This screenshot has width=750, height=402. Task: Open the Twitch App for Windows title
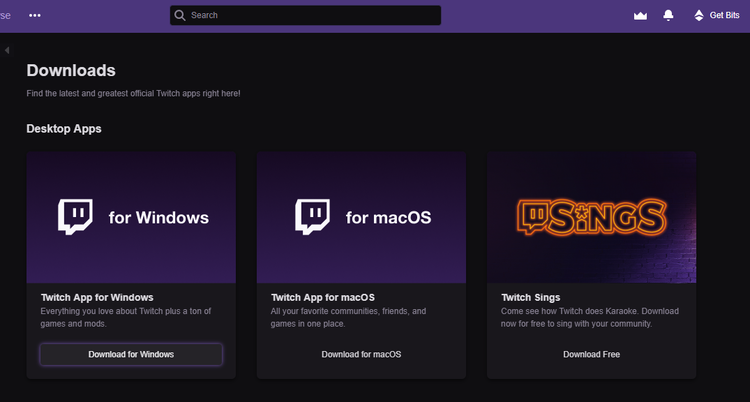click(97, 297)
